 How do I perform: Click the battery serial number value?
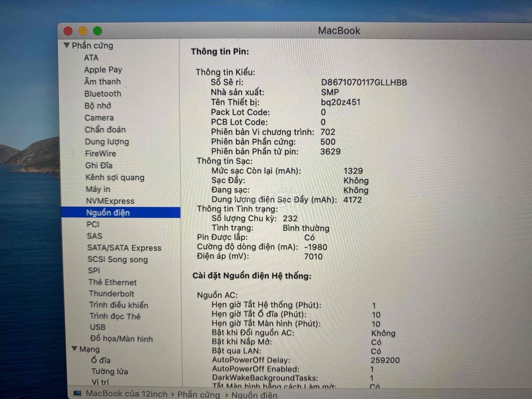[x=364, y=83]
